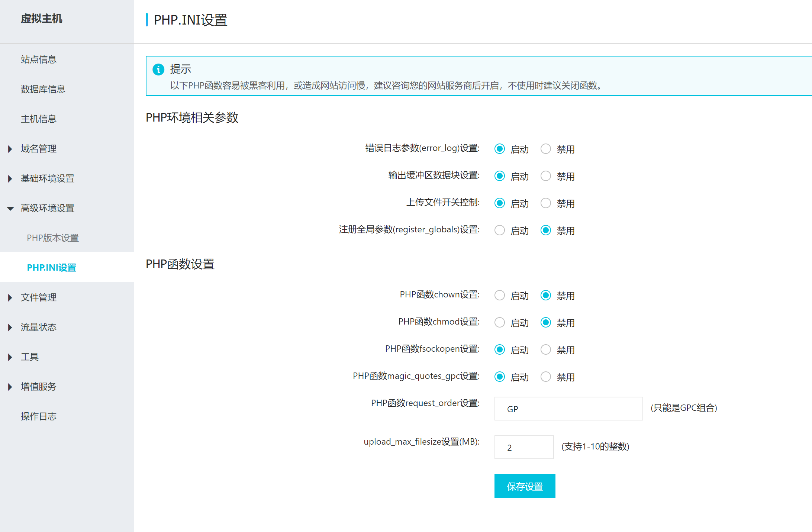Go to PHP版本设置 submenu item
The height and width of the screenshot is (532, 812).
point(53,238)
